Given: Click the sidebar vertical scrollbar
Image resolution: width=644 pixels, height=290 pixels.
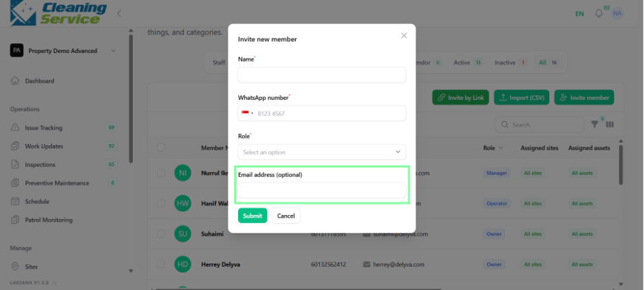Looking at the screenshot, I should (131, 99).
